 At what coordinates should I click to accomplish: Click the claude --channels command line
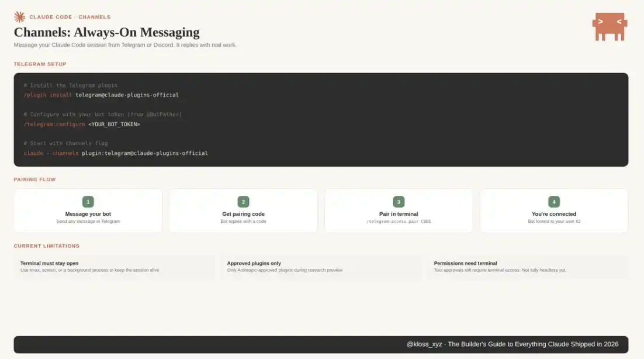pyautogui.click(x=116, y=153)
